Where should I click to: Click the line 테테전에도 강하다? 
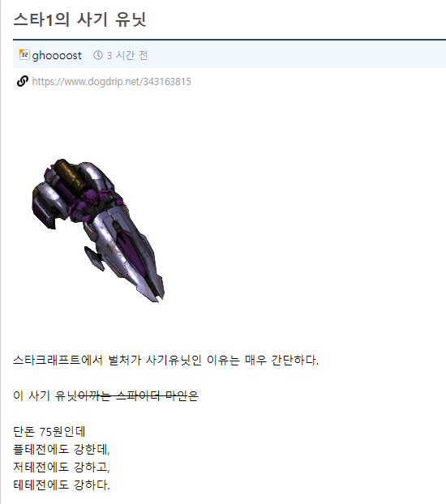click(x=62, y=485)
